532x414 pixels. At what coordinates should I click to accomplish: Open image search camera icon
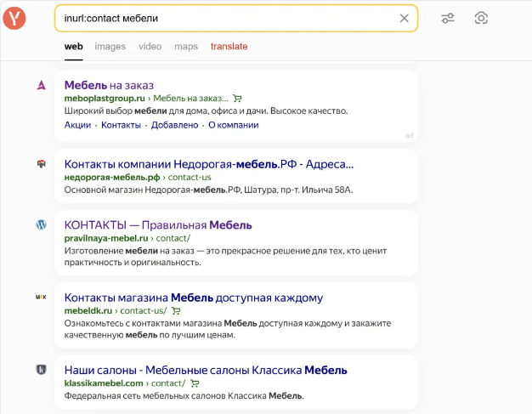coord(481,18)
